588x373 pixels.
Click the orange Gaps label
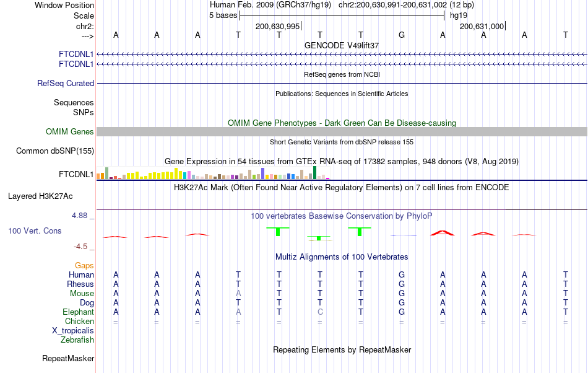click(84, 266)
